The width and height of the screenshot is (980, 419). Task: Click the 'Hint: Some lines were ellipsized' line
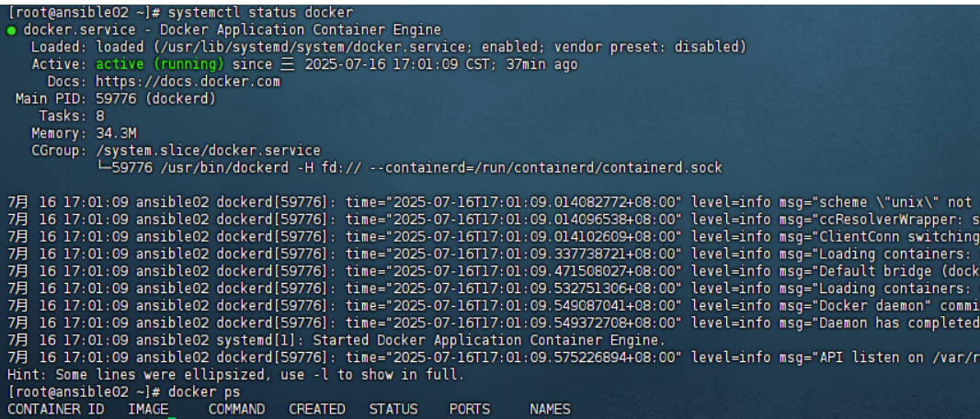point(236,375)
